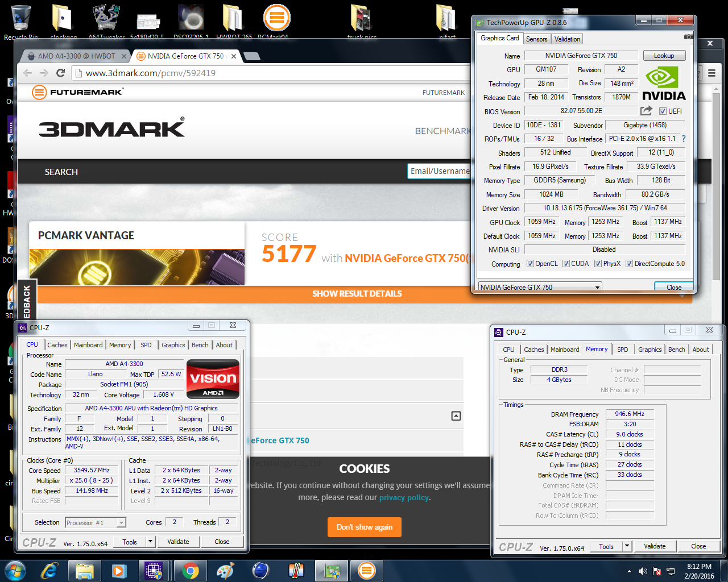
Task: Toggle the PhysX checkbox
Action: (x=598, y=264)
